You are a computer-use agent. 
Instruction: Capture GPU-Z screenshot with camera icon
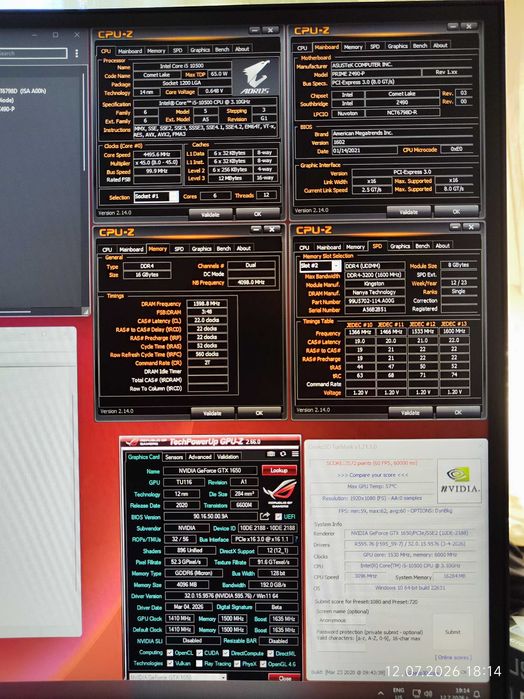tap(271, 453)
